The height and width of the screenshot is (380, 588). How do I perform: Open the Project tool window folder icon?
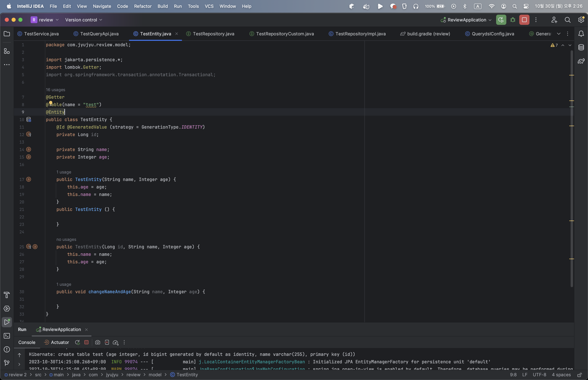[7, 34]
